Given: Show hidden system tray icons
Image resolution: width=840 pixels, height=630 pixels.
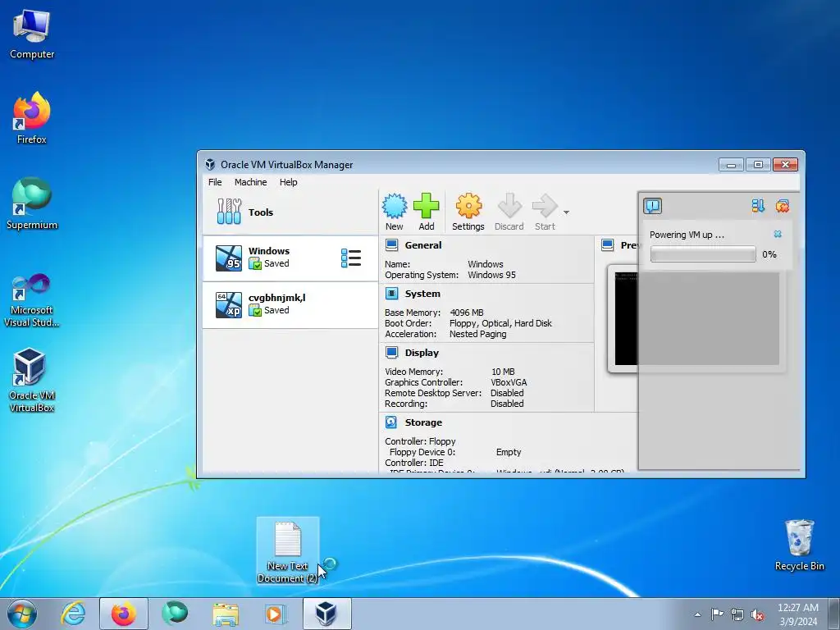Looking at the screenshot, I should (x=697, y=614).
